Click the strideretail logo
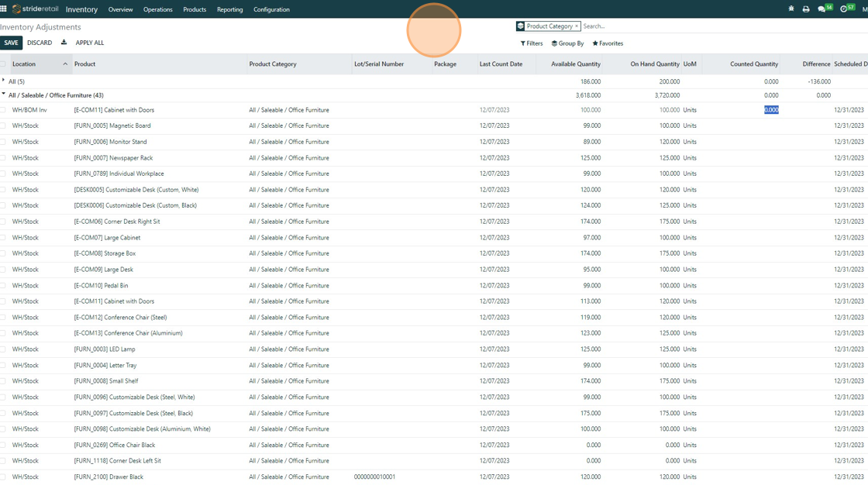Screen dimensions: 868x485 [x=36, y=9]
